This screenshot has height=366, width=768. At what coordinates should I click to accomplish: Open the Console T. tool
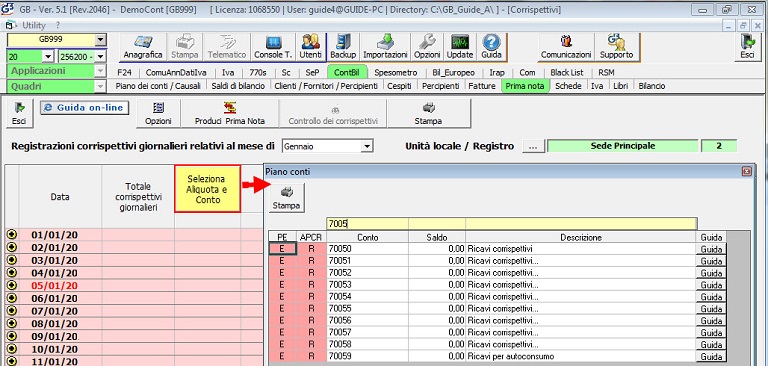(273, 48)
